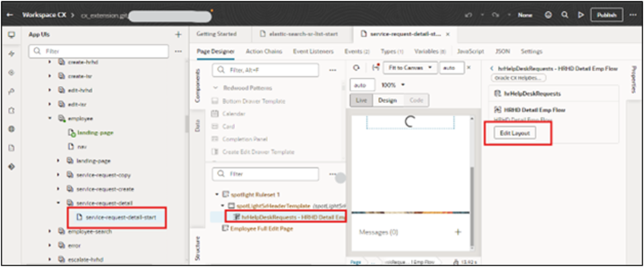
Task: Close the service-request-detail-start tab
Action: click(x=448, y=34)
